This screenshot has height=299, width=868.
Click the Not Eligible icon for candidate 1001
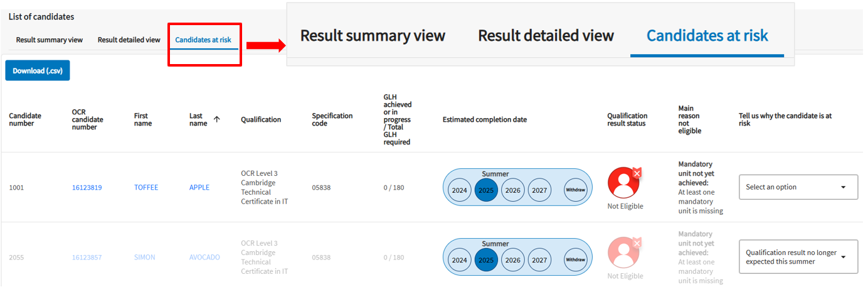(x=625, y=183)
